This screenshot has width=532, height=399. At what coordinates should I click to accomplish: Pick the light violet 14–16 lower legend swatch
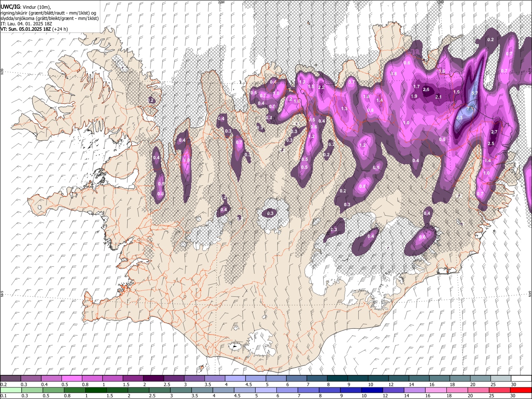tap(415, 390)
